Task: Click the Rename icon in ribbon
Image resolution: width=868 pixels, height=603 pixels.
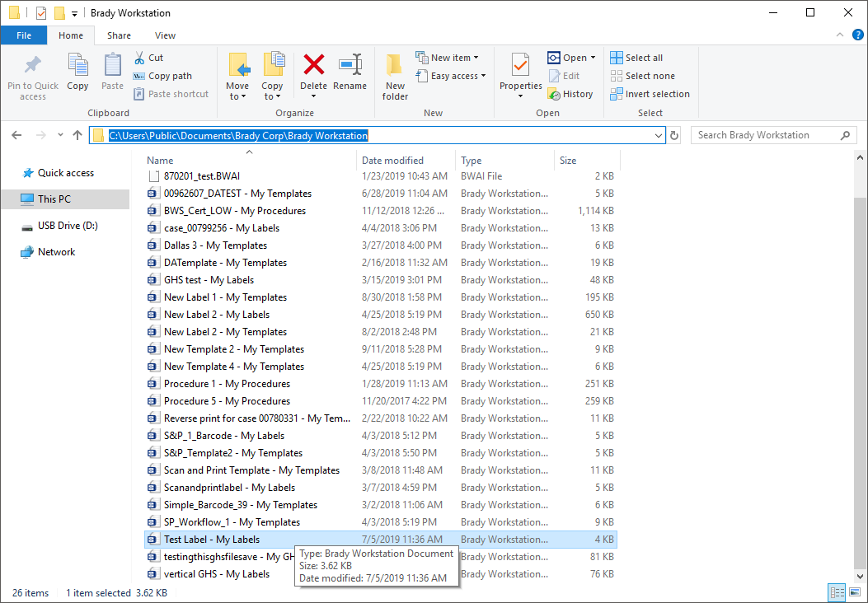Action: tap(350, 66)
